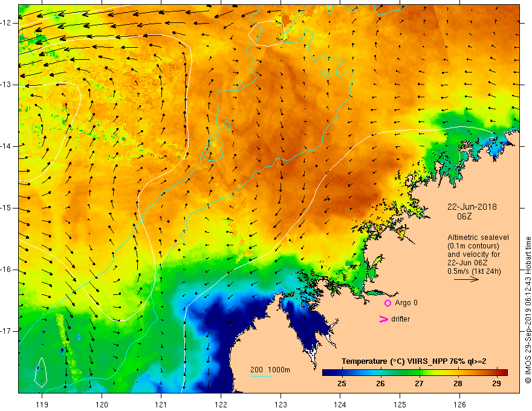Click the 22-Jun-2018 date label
This screenshot has height=411, width=532.
(472, 207)
